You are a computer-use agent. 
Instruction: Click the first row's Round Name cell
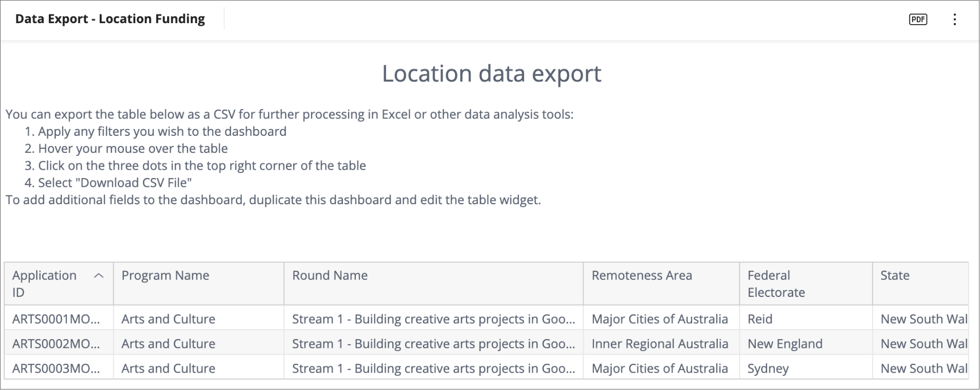433,319
